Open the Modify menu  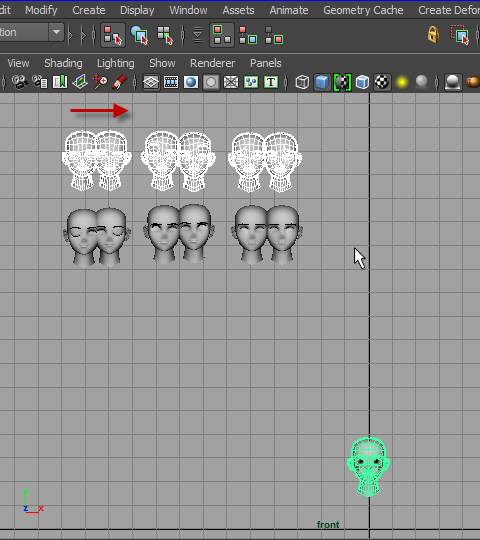[x=41, y=10]
